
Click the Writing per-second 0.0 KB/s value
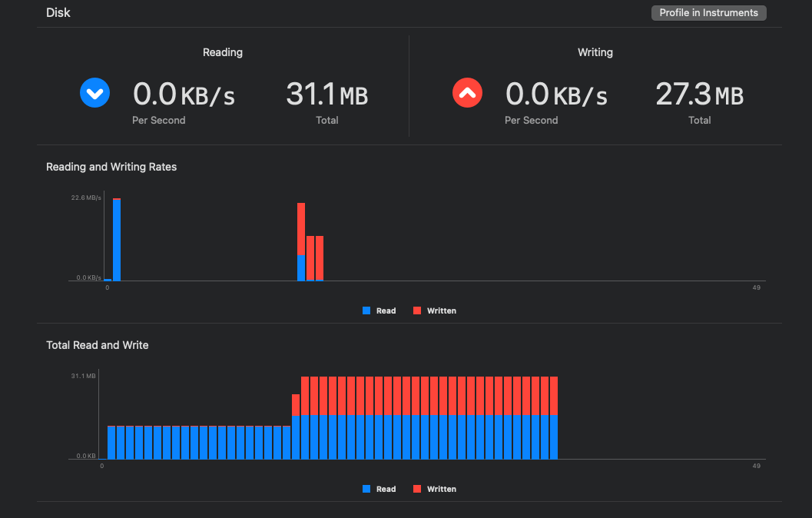pos(556,95)
